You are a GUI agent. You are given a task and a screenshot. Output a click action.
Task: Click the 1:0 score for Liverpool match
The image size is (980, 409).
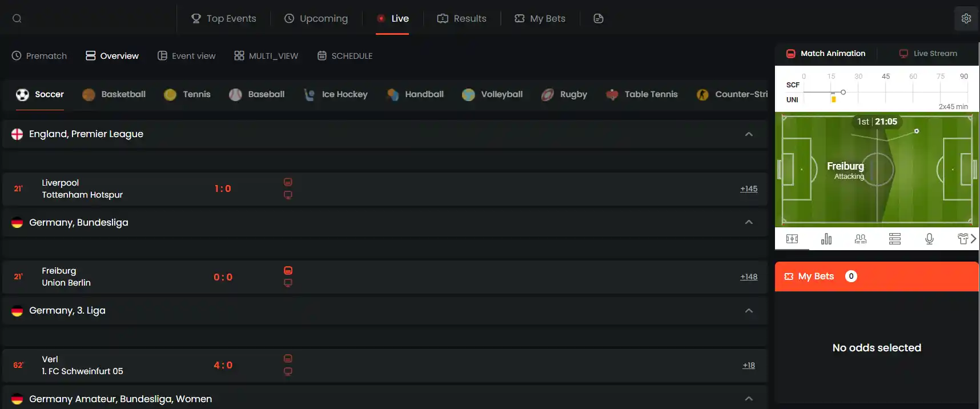[x=223, y=189]
